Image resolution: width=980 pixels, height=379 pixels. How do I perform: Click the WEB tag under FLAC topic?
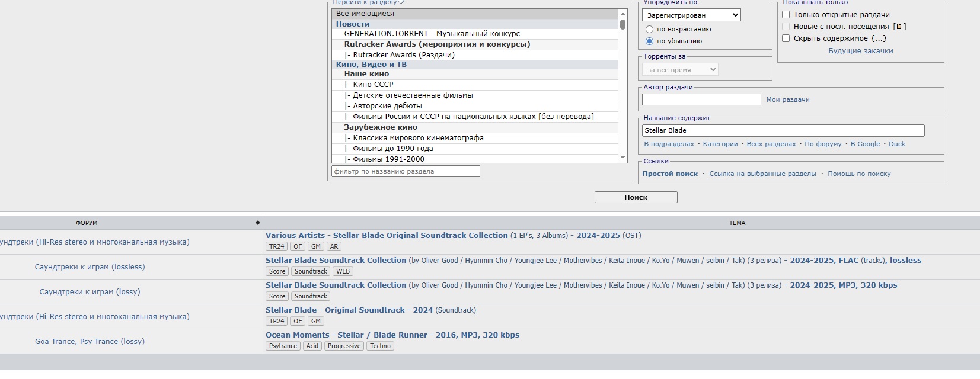pyautogui.click(x=343, y=272)
